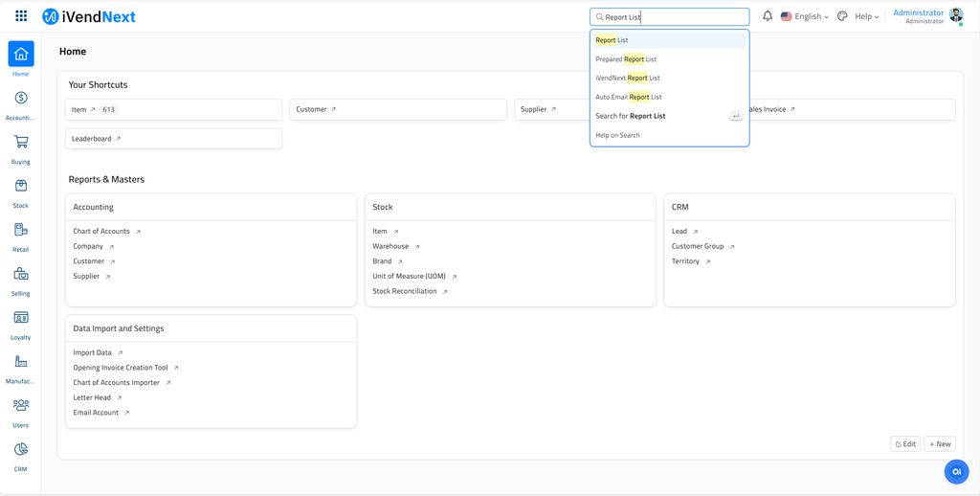Open the Accounting module in sidebar
This screenshot has height=496, width=980.
point(21,104)
